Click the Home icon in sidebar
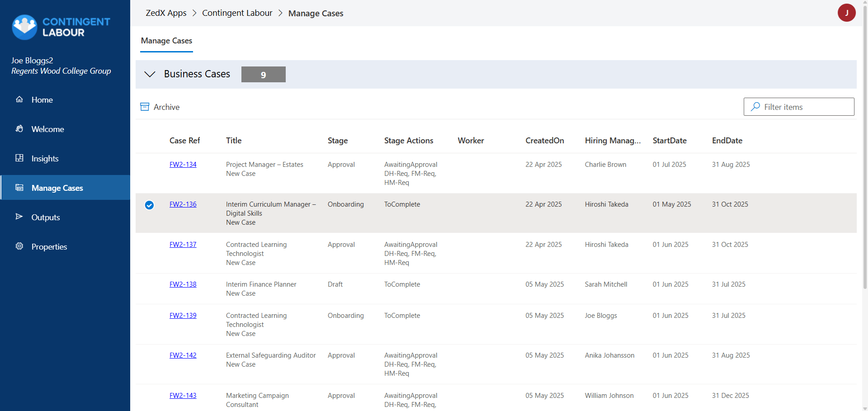Image resolution: width=868 pixels, height=411 pixels. point(19,99)
